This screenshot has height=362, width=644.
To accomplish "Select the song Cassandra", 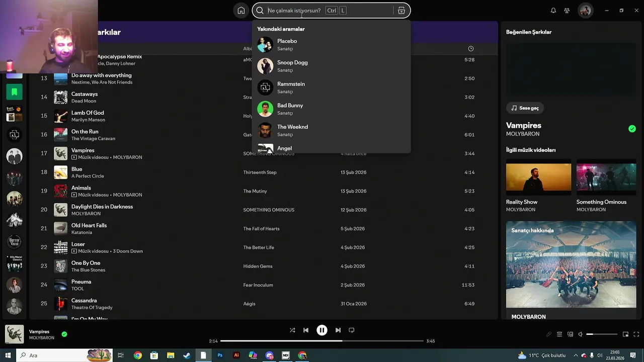I will click(x=264, y=304).
